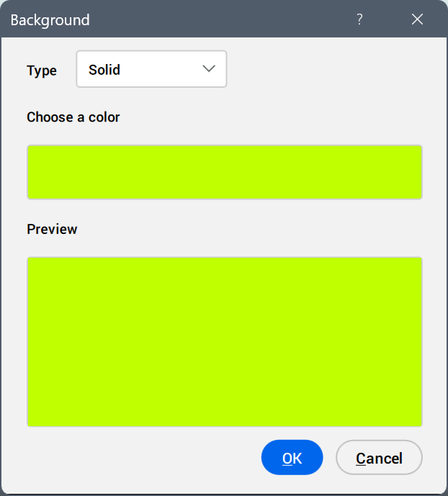Click the underlined C in Cancel
This screenshot has height=496, width=448.
pyautogui.click(x=361, y=459)
